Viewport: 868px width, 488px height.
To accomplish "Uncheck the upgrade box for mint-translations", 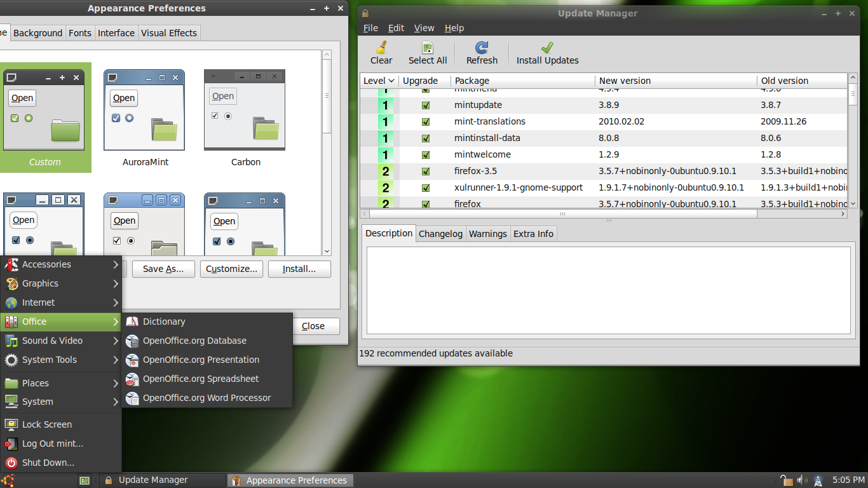I will click(426, 121).
